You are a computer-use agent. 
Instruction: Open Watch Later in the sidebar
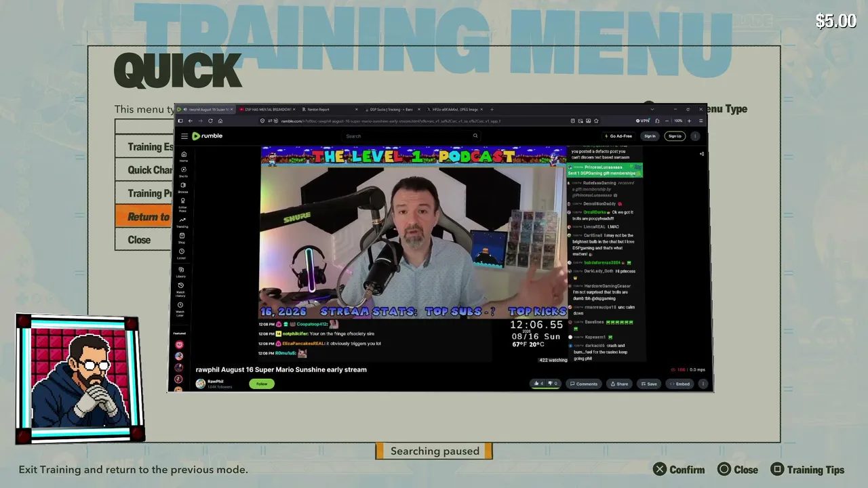point(180,308)
